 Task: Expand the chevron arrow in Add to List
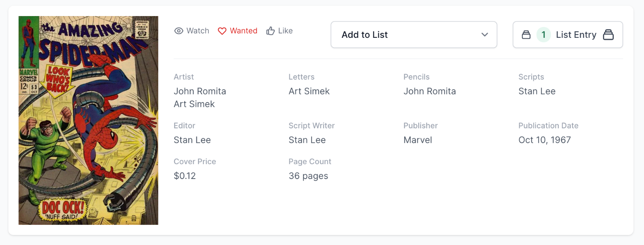pyautogui.click(x=485, y=35)
